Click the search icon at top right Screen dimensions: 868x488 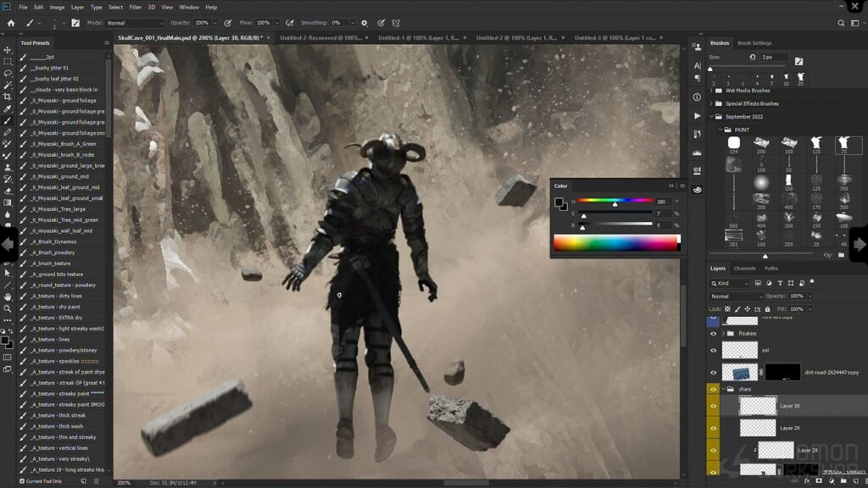(x=841, y=23)
